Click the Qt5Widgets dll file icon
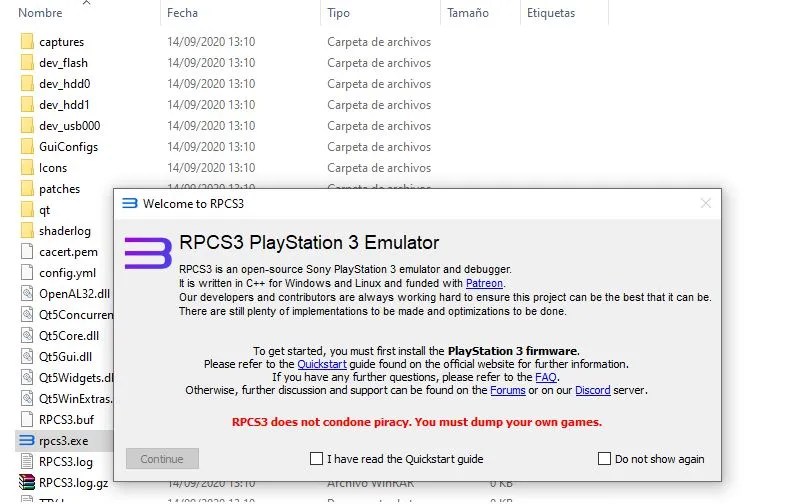 (27, 377)
